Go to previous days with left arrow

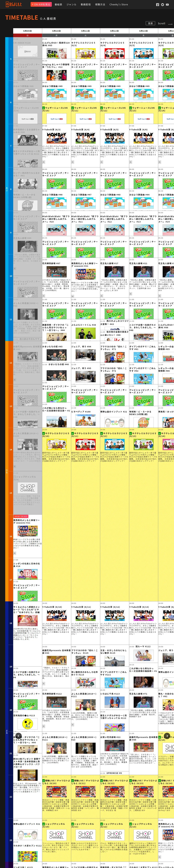click(19, 736)
